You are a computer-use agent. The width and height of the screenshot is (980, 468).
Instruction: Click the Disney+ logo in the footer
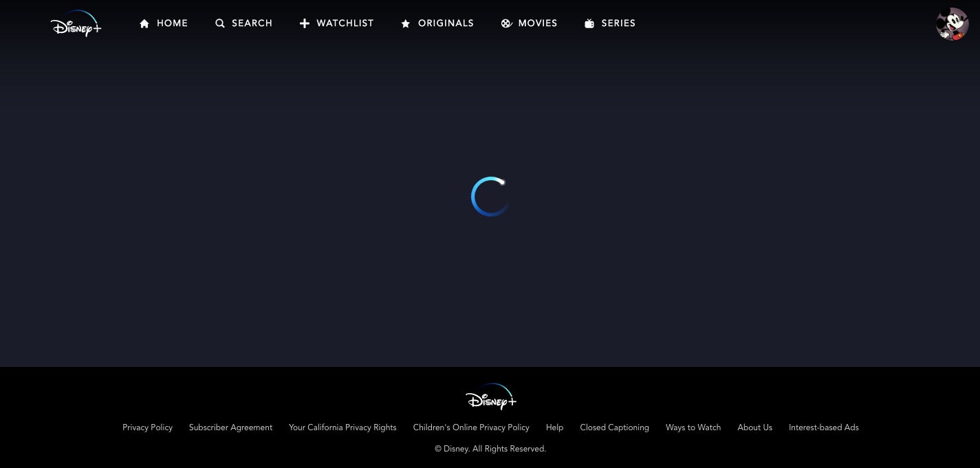coord(491,397)
